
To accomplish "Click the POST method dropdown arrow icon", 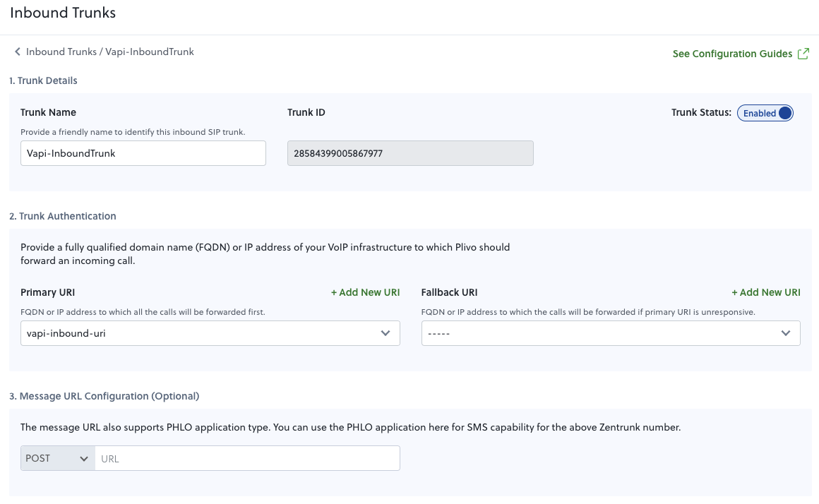I will [84, 457].
